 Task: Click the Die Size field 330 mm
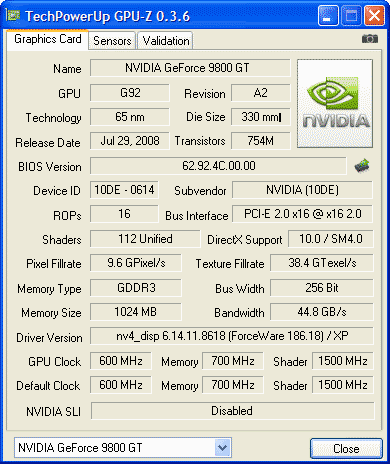point(261,117)
